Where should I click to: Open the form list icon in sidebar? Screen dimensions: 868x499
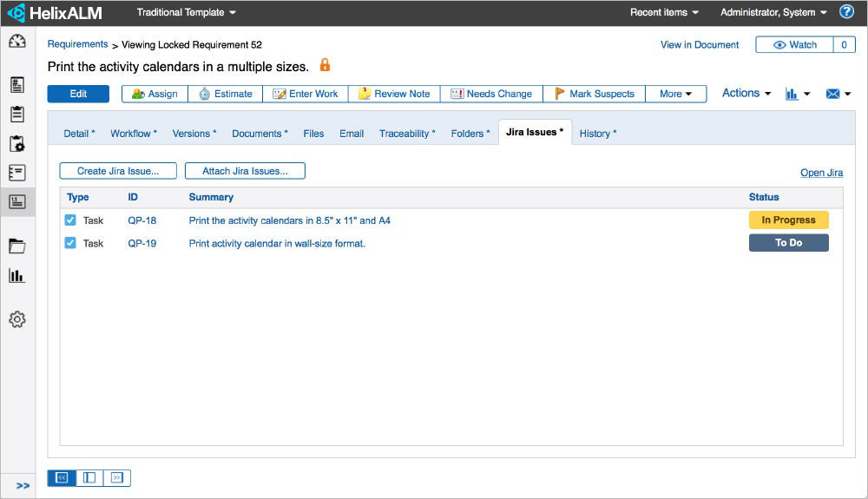17,173
